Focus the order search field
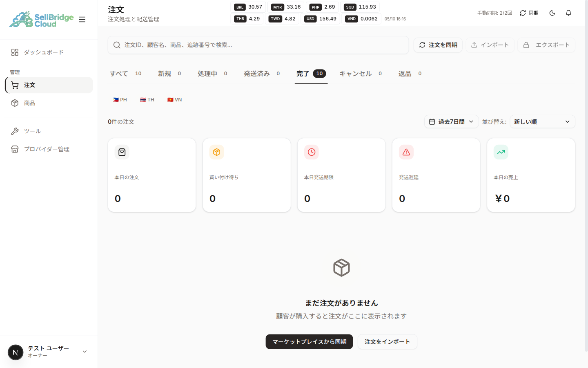The height and width of the screenshot is (368, 588). (258, 45)
